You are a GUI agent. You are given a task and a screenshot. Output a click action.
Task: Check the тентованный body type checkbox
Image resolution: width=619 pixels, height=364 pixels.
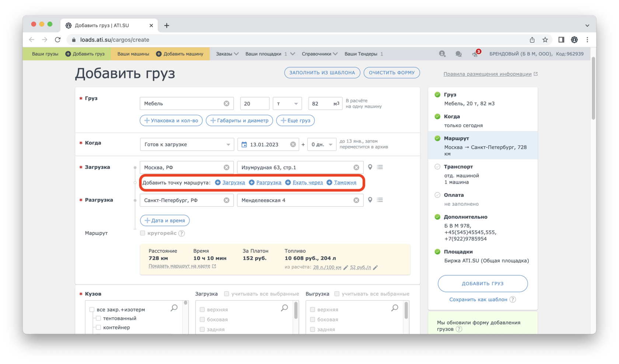click(x=98, y=318)
